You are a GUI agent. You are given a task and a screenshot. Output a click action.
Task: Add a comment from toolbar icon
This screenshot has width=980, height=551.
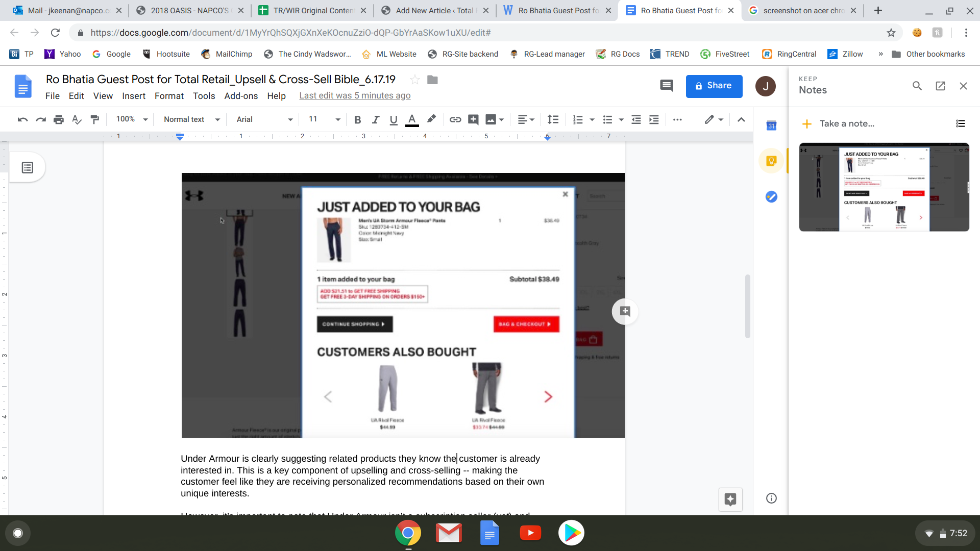(x=473, y=119)
